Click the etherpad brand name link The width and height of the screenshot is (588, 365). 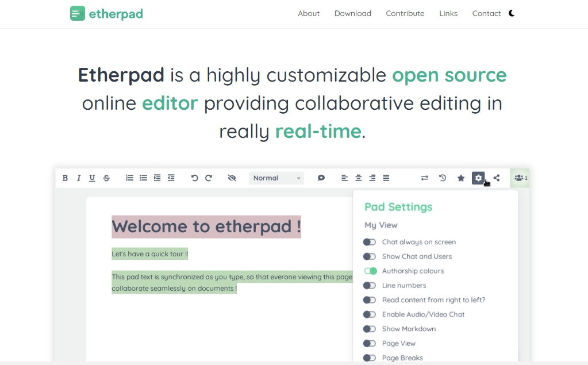(116, 14)
